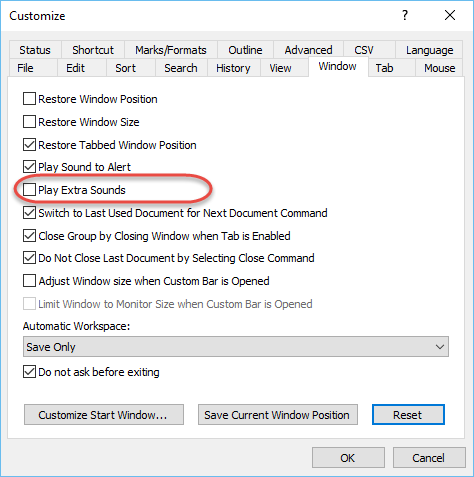The height and width of the screenshot is (477, 474).
Task: Uncheck Do not ask before exiting
Action: coord(29,372)
